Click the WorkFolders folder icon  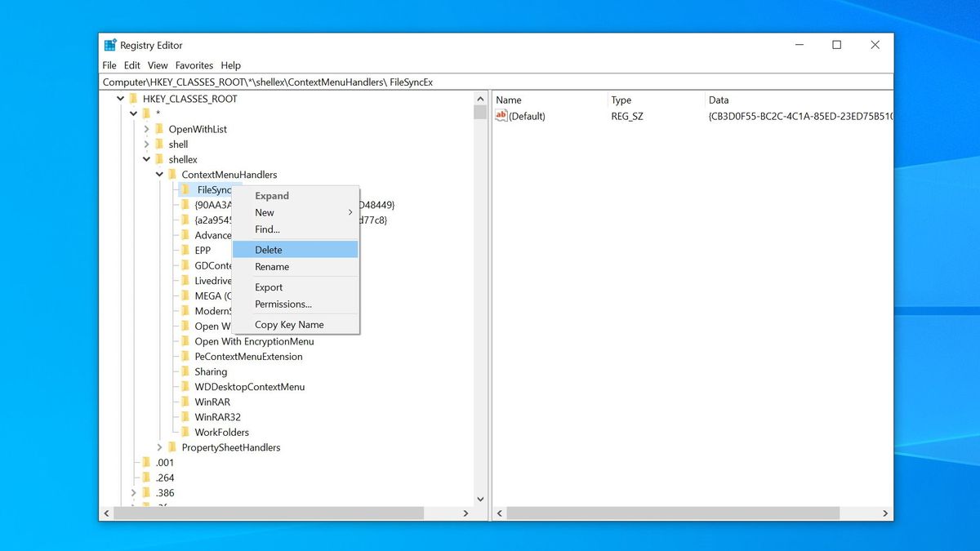[x=186, y=432]
